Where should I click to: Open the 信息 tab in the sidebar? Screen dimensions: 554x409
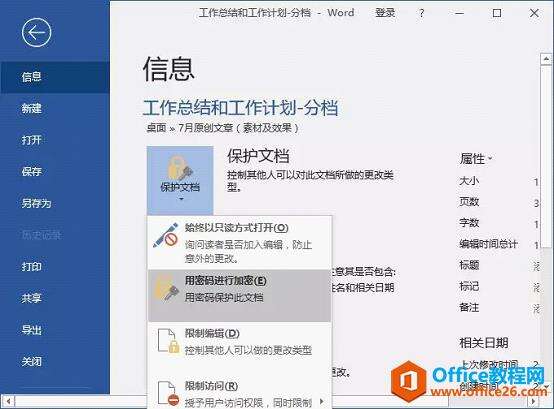click(55, 77)
